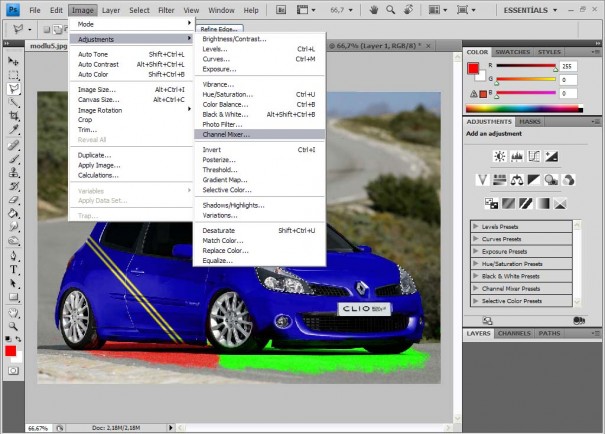Screen dimensions: 605x434
Task: Click the foreground swatch in Color panel
Action: [x=473, y=68]
